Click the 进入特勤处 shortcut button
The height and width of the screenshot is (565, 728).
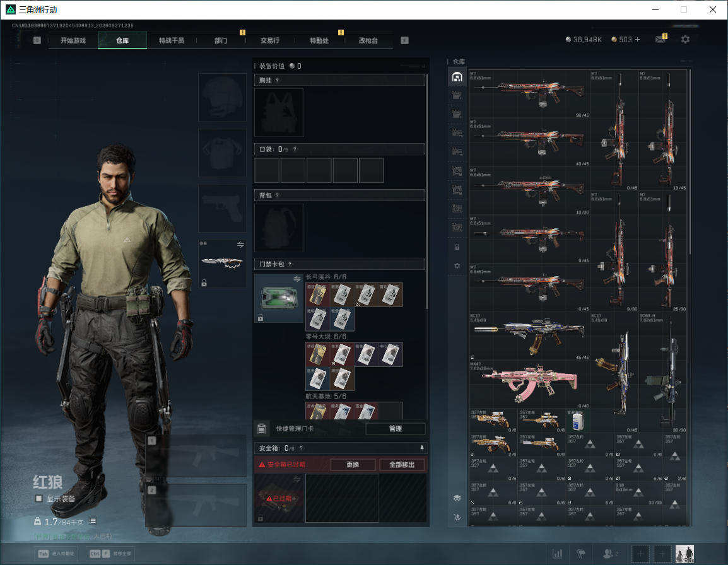pos(56,554)
